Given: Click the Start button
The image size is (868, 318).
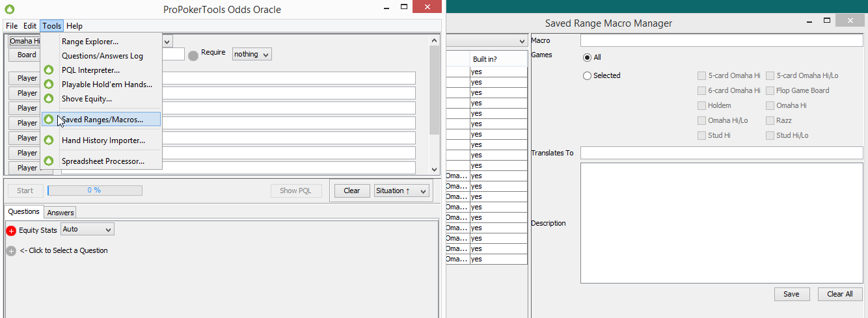Looking at the screenshot, I should [25, 191].
